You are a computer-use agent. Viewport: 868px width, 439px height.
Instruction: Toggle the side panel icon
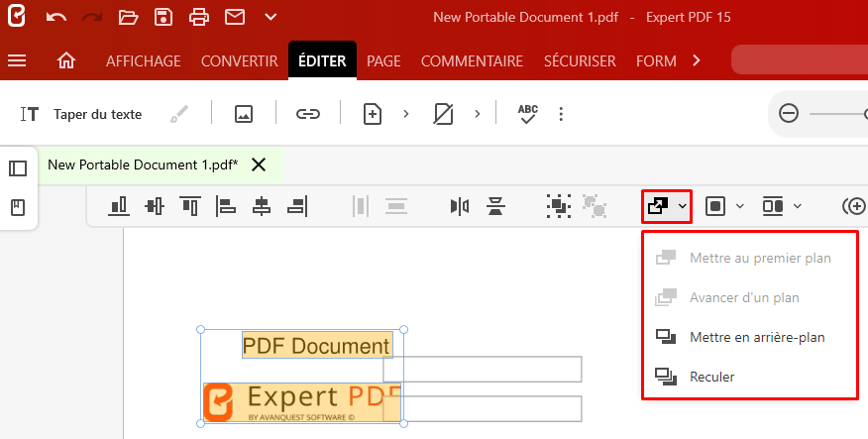[18, 168]
